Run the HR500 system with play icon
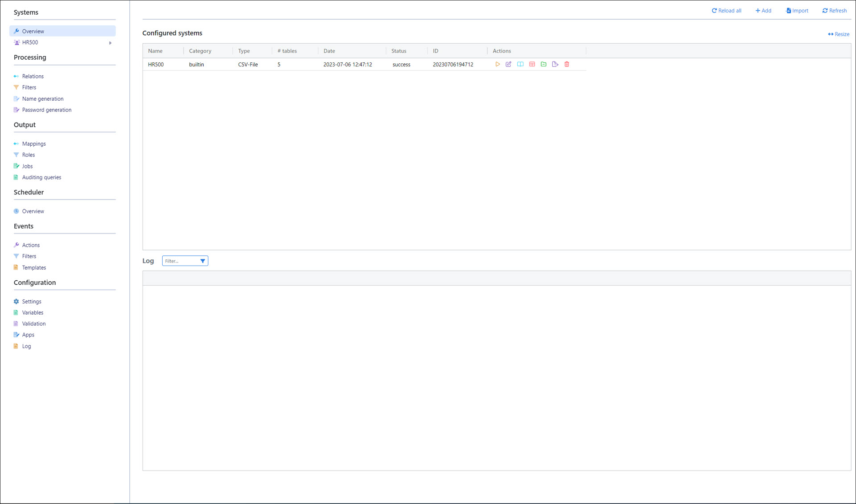Screen dimensions: 856x504 click(x=498, y=64)
